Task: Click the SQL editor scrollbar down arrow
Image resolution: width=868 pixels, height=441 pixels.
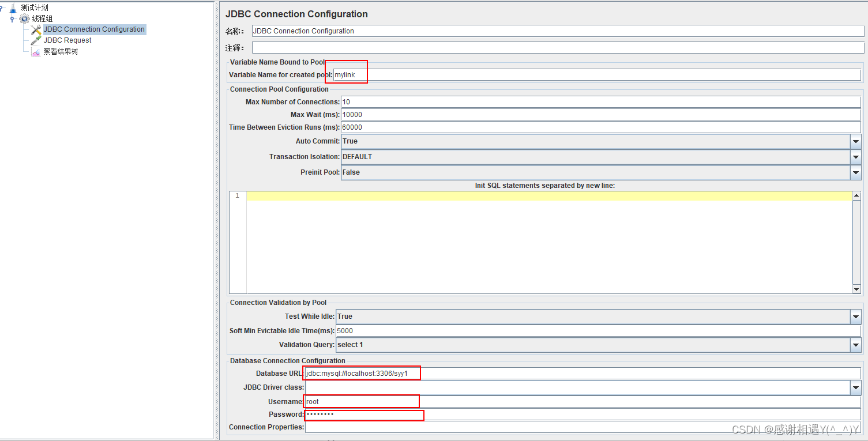Action: click(x=856, y=289)
